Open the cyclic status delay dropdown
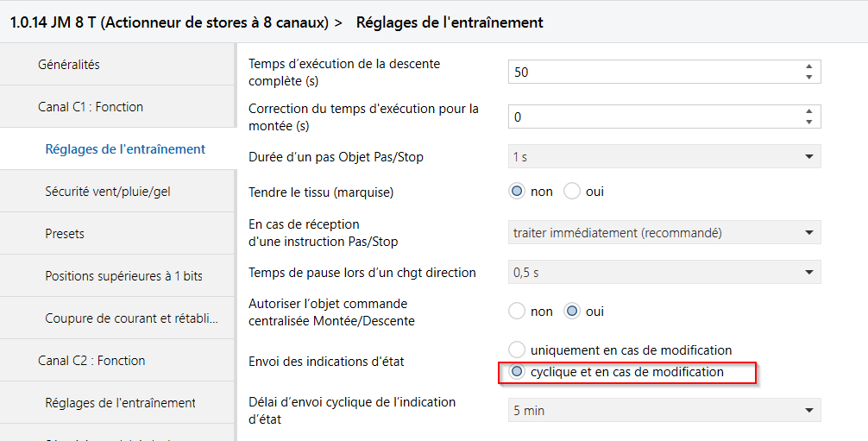This screenshot has height=441, width=868. [664, 411]
